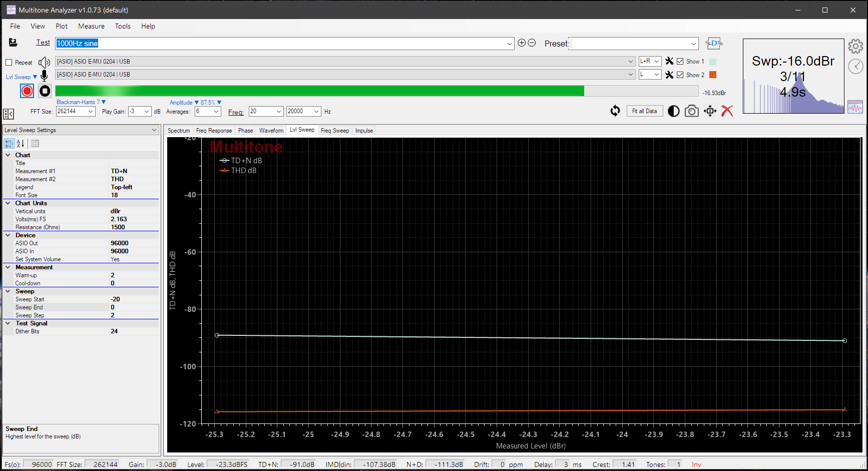Click the clock history icon
The height and width of the screenshot is (471, 868).
coord(855,66)
